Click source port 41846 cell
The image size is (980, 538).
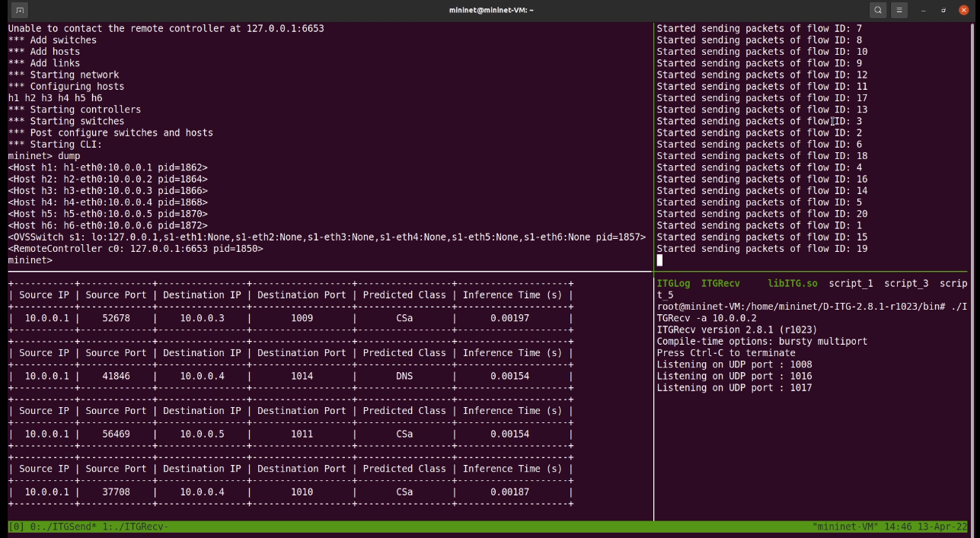tap(116, 376)
